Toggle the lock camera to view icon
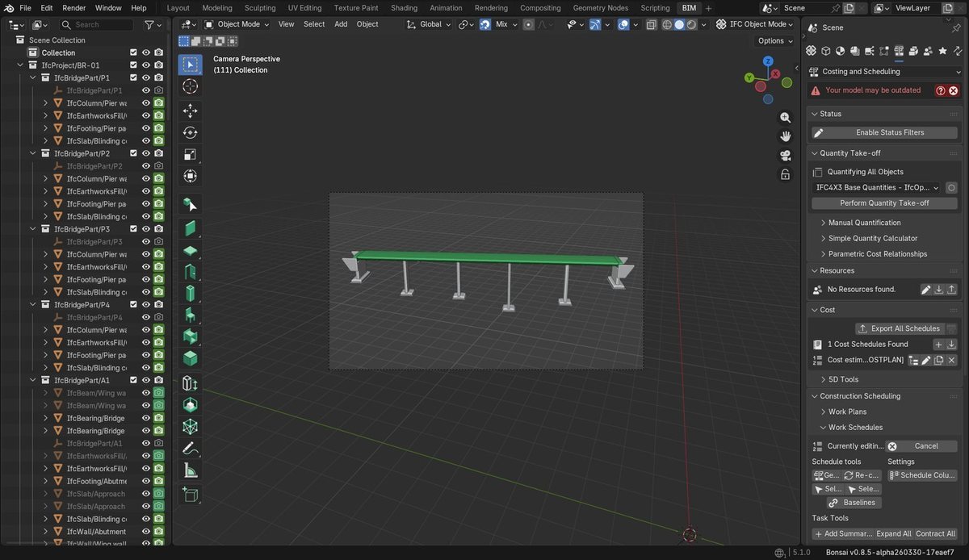The width and height of the screenshot is (969, 560). (785, 174)
